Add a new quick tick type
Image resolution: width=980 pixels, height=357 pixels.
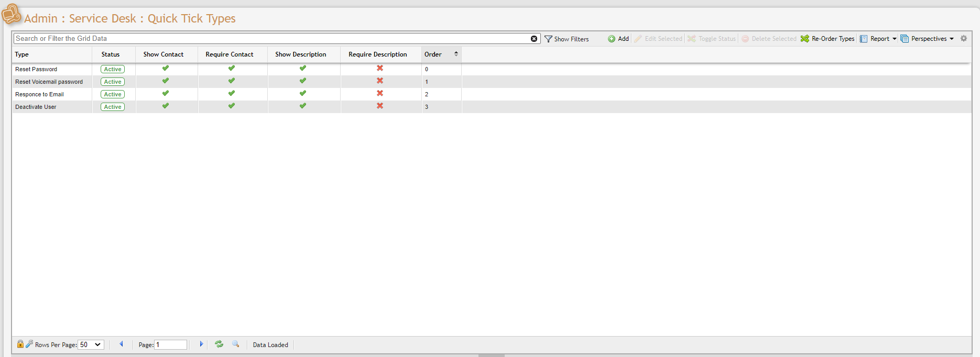tap(618, 39)
